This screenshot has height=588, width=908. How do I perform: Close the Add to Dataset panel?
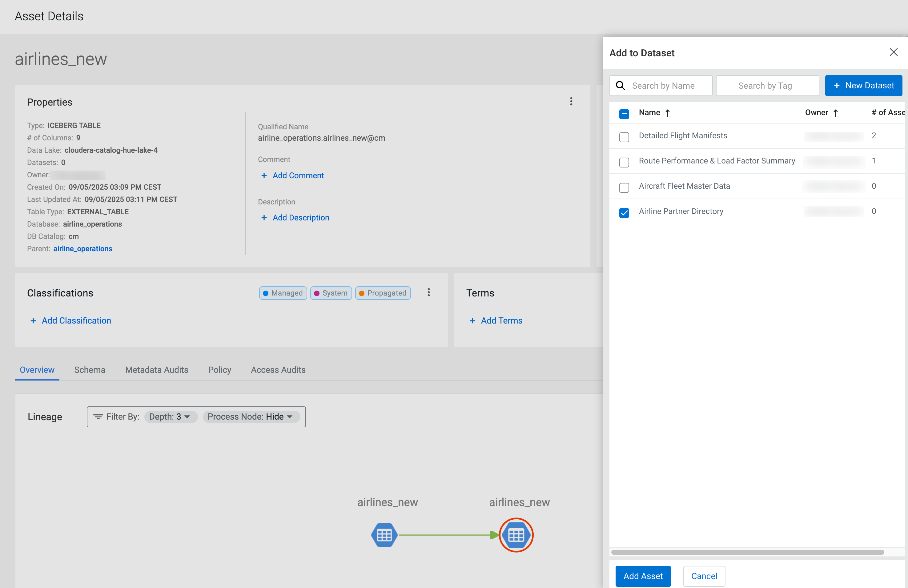point(893,52)
